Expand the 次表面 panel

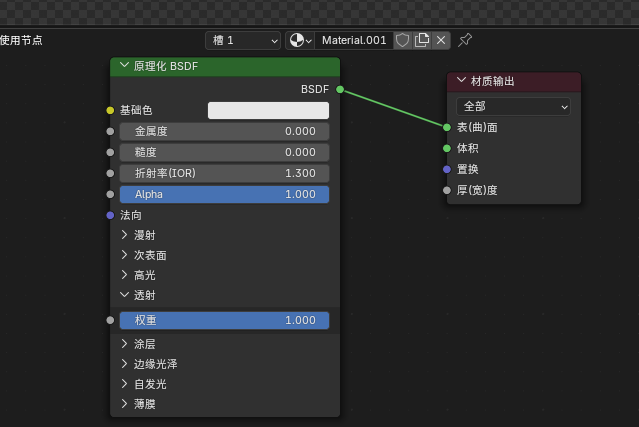click(144, 255)
